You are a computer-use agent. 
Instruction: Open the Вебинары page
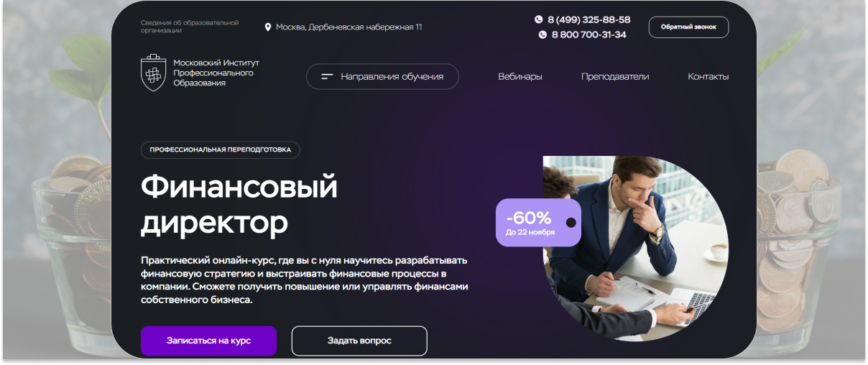pos(520,77)
